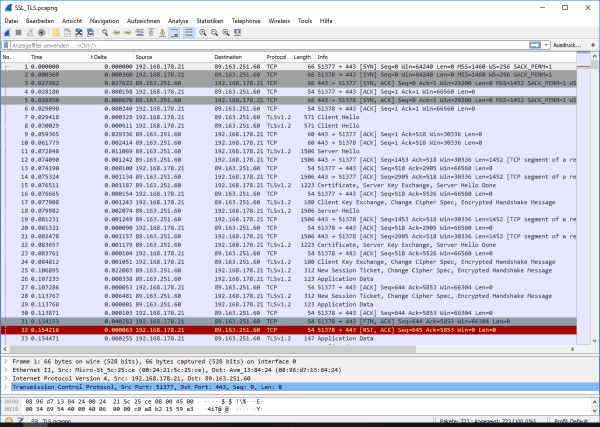The height and width of the screenshot is (427, 600).
Task: Sort packets by the Protocol column header
Action: [276, 58]
